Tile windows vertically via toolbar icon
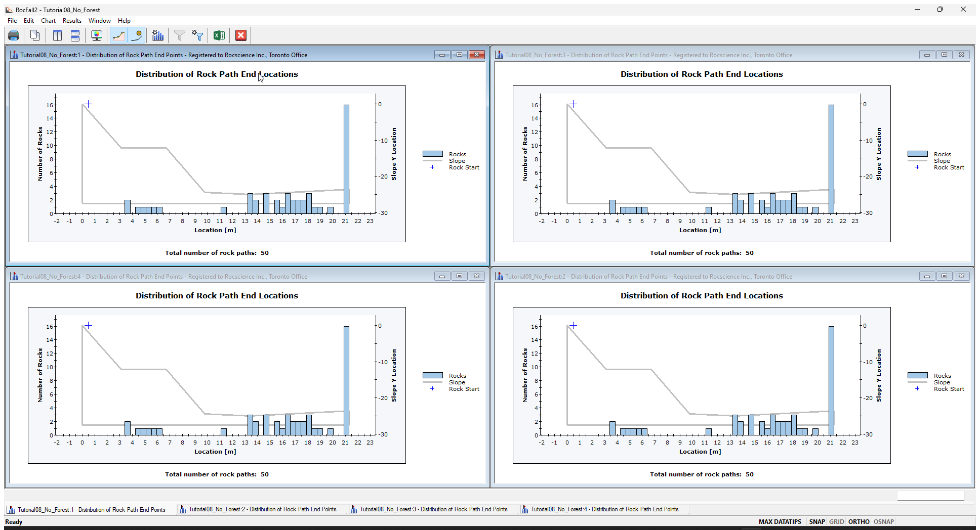The image size is (980, 530). (x=57, y=35)
